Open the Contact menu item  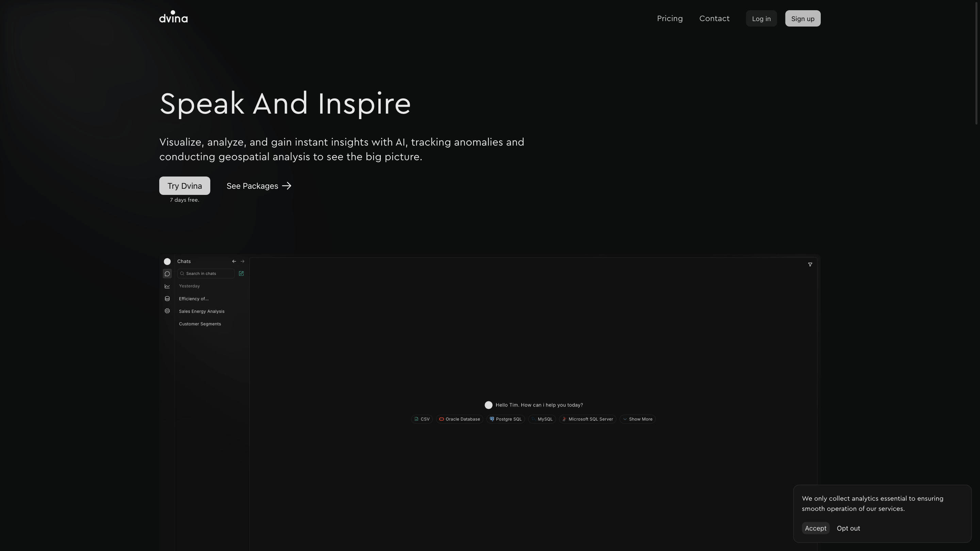tap(714, 18)
